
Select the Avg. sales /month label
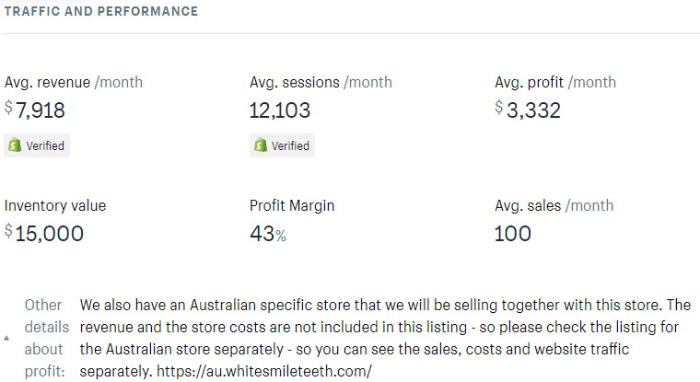pos(554,206)
